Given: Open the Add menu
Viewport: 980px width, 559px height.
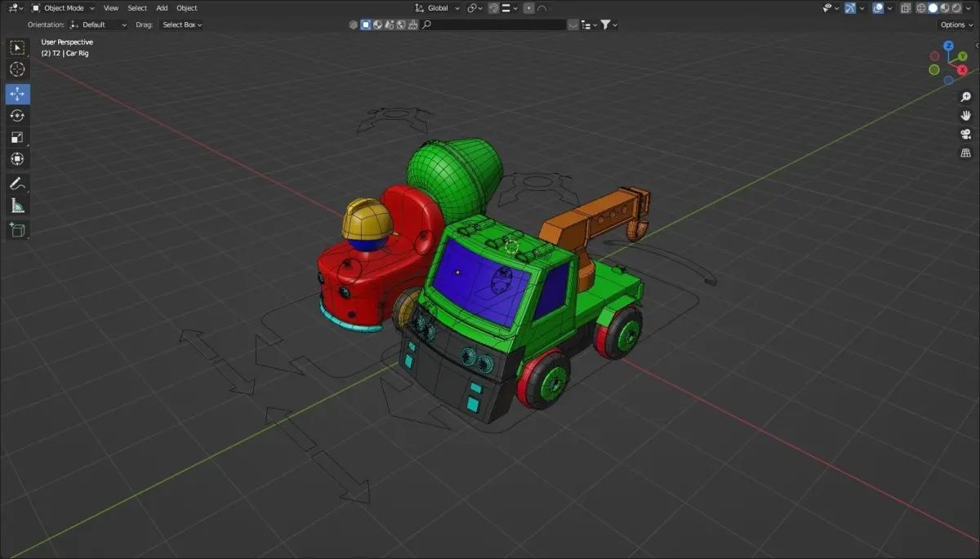Looking at the screenshot, I should [162, 8].
